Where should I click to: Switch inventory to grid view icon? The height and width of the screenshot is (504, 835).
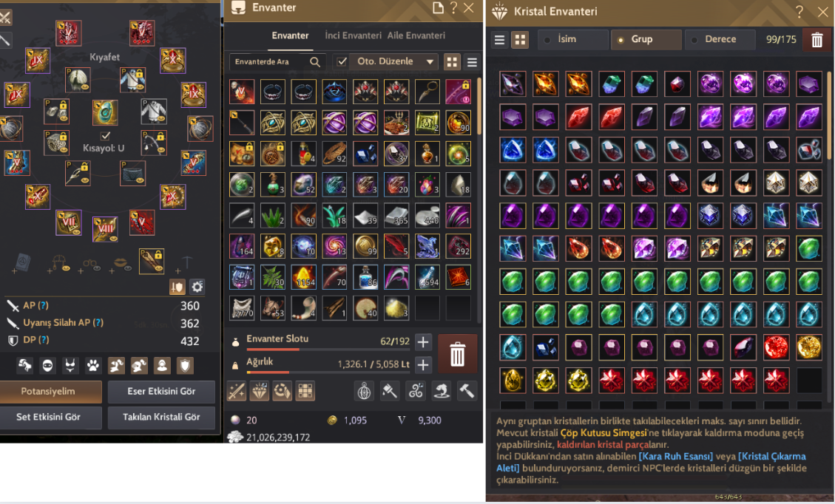point(452,62)
